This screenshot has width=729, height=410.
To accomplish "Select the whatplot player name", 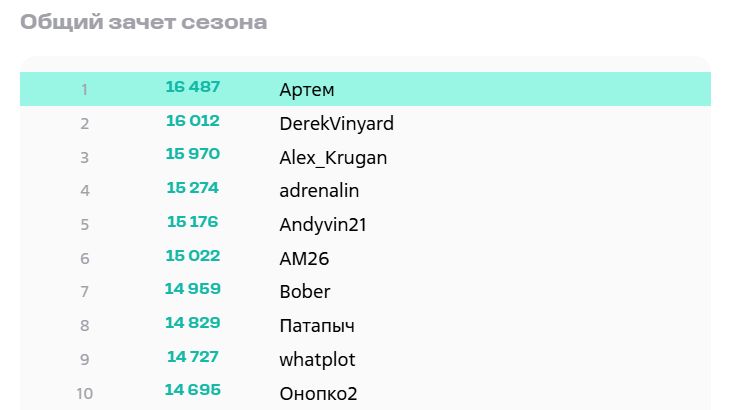I will click(317, 359).
